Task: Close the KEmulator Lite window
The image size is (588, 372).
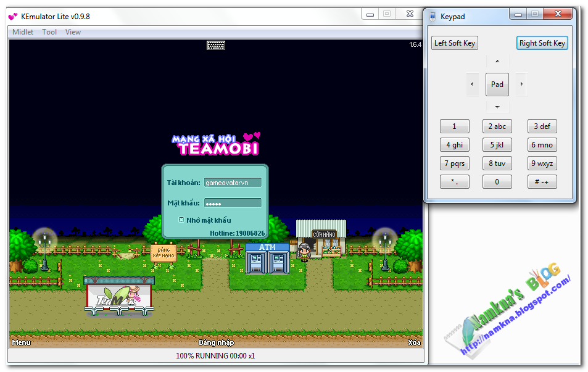Action: (x=410, y=14)
